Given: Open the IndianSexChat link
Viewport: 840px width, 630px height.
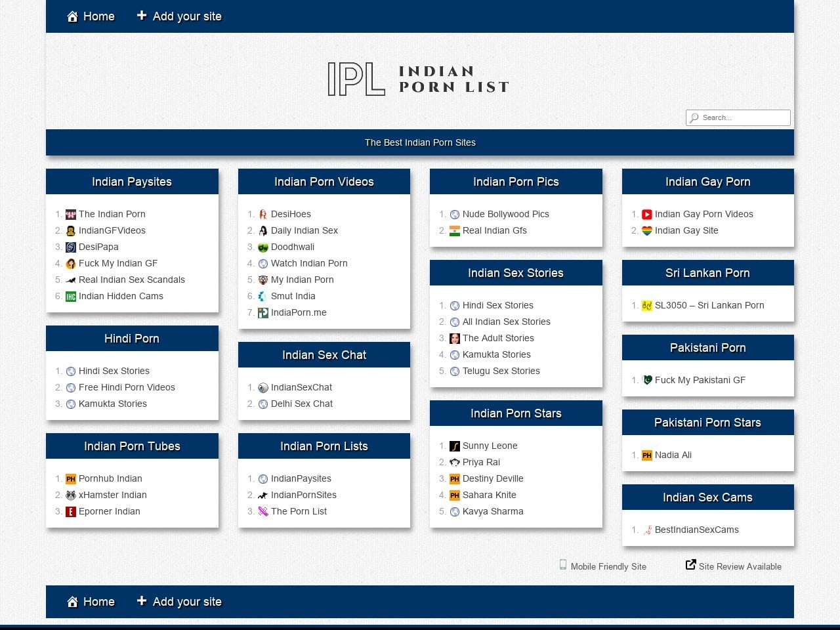Looking at the screenshot, I should click(302, 388).
